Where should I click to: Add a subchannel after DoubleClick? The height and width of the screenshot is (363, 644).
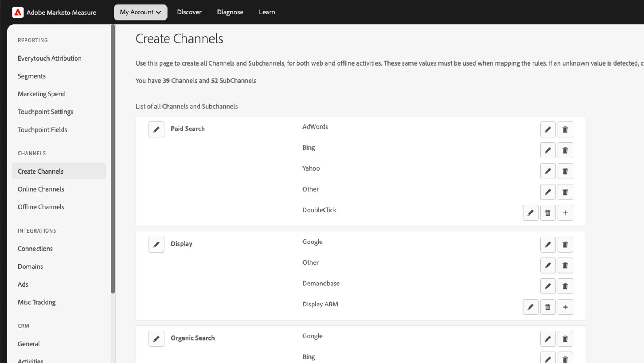click(565, 213)
